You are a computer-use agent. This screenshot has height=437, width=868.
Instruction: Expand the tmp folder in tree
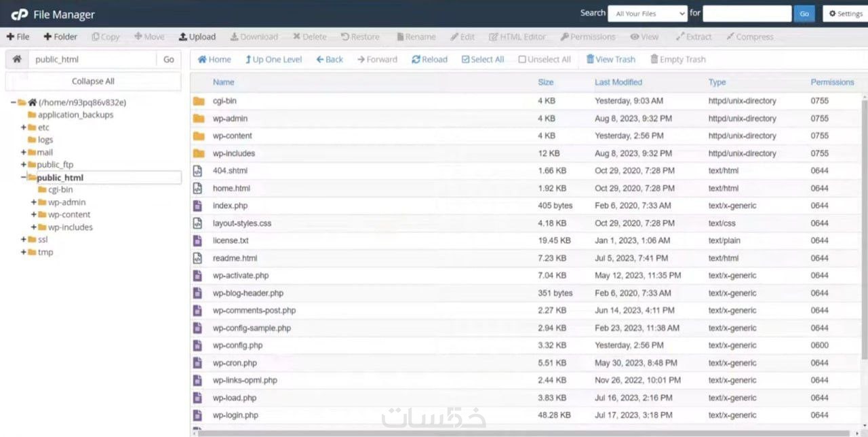click(24, 252)
